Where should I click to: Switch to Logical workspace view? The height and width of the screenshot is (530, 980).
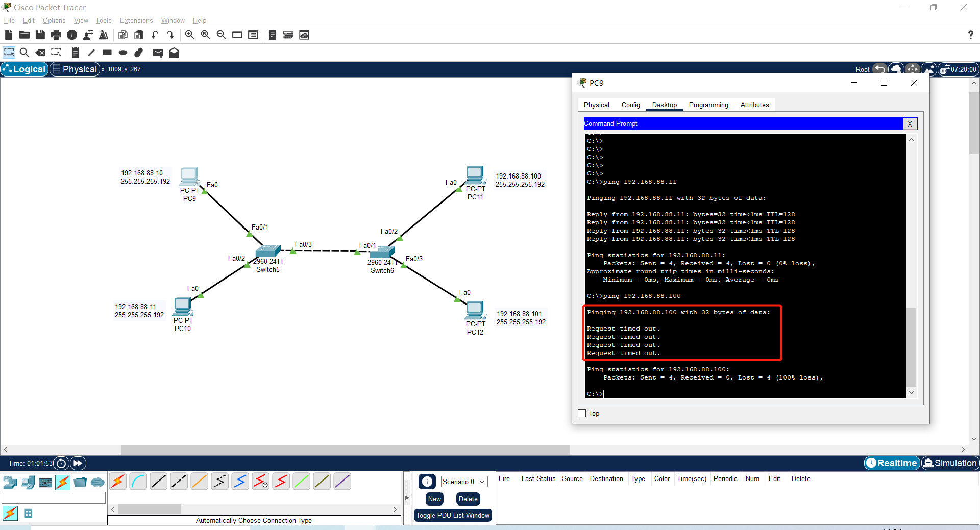pyautogui.click(x=24, y=69)
